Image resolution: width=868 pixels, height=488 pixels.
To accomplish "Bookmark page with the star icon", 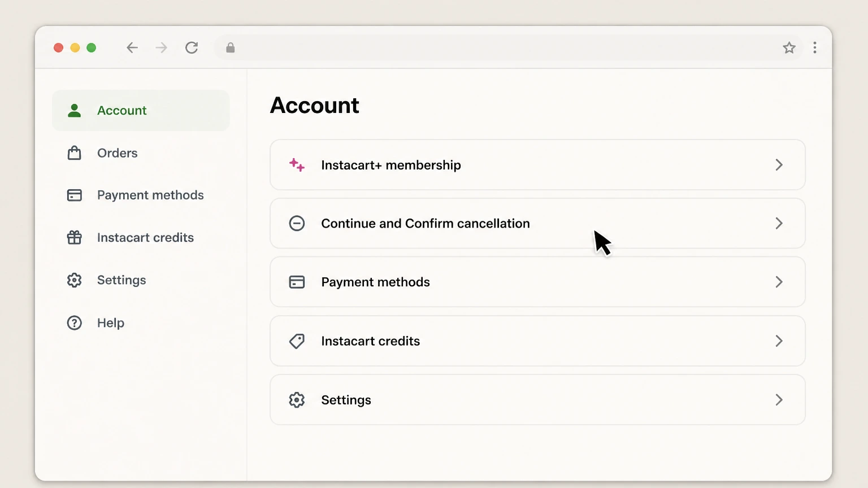I will pyautogui.click(x=789, y=47).
